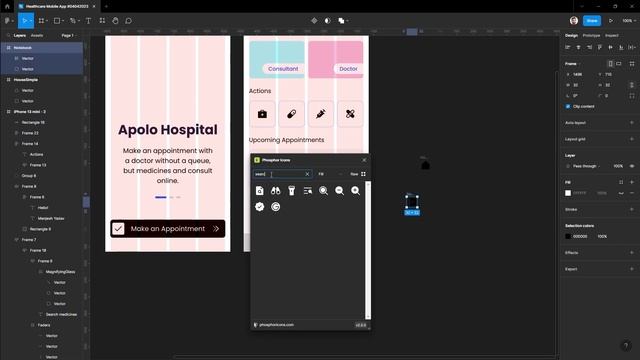Image resolution: width=640 pixels, height=360 pixels.
Task: Click the align left icon in Design panel
Action: [568, 47]
